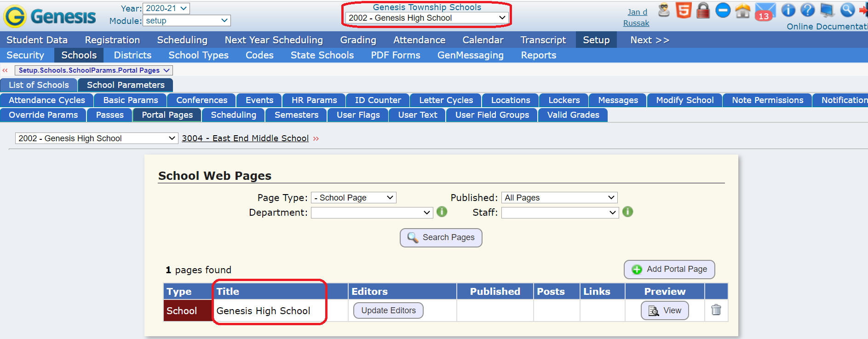Open the Department dropdown
The width and height of the screenshot is (868, 339).
coord(372,213)
